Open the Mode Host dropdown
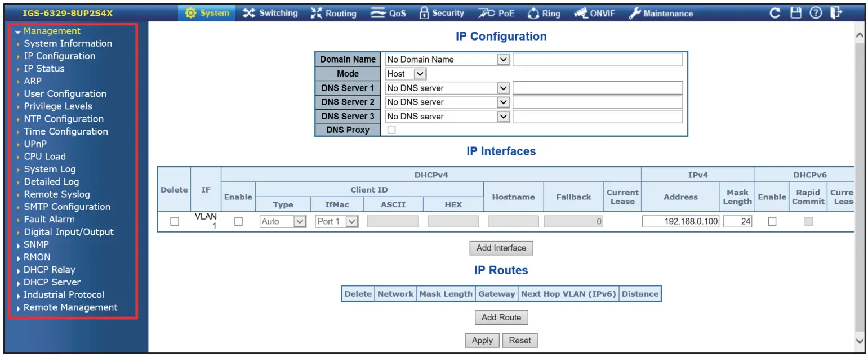868x357 pixels. click(406, 74)
